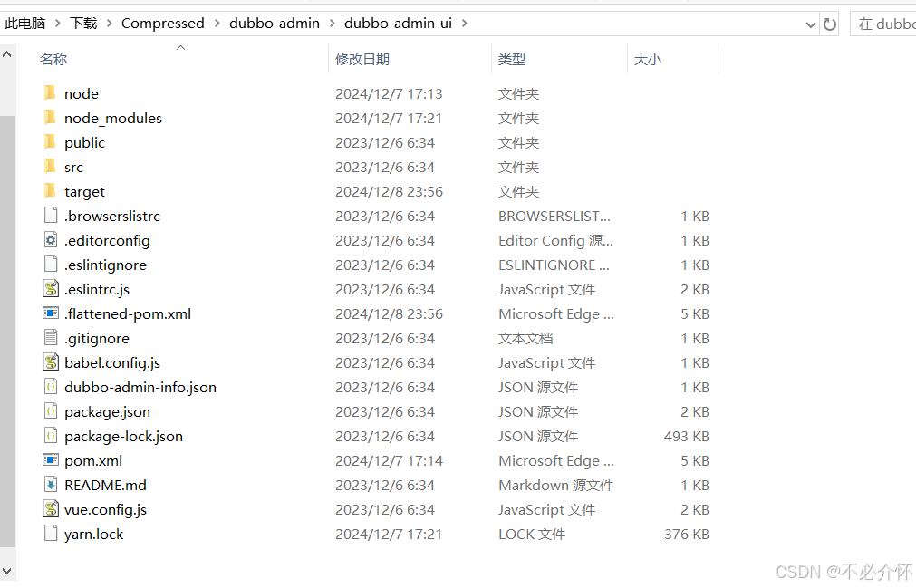Image resolution: width=916 pixels, height=588 pixels.
Task: Click the 文本文档 type of .gitignore
Action: [x=525, y=339]
